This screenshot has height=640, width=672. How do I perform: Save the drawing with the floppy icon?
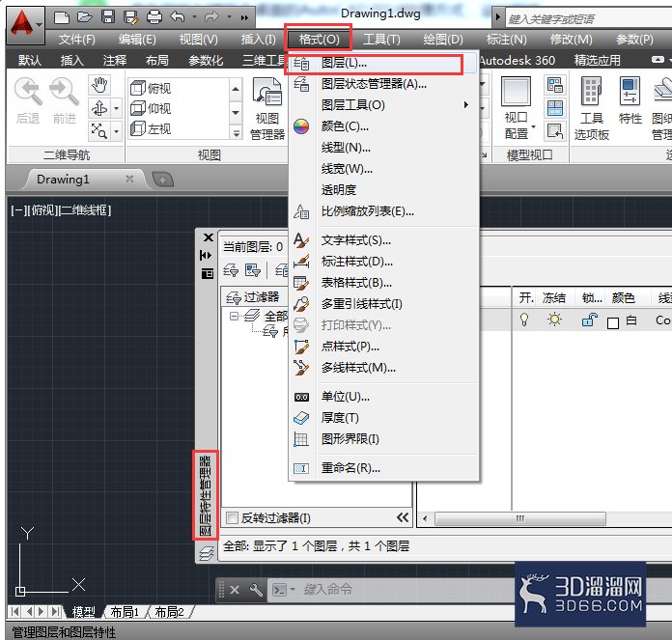click(107, 17)
